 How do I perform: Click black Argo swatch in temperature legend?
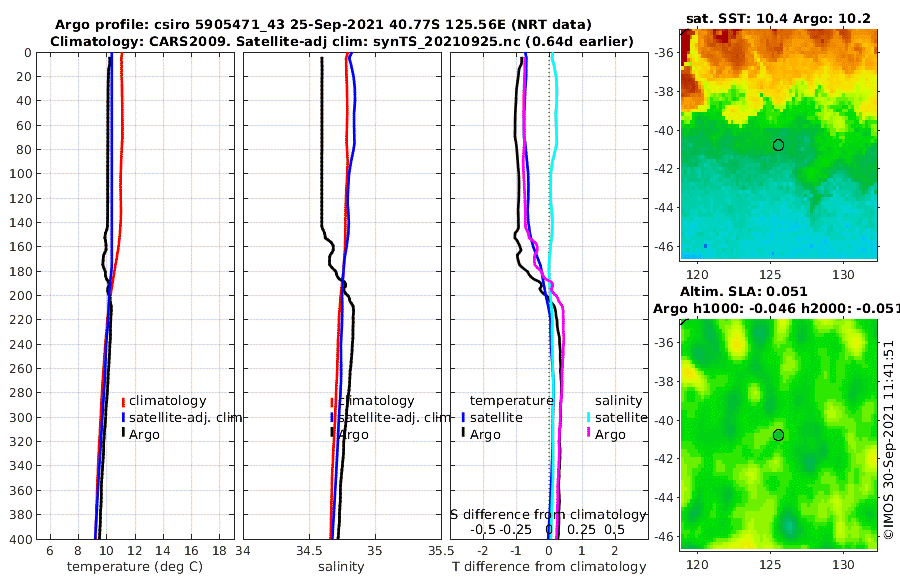click(x=123, y=434)
